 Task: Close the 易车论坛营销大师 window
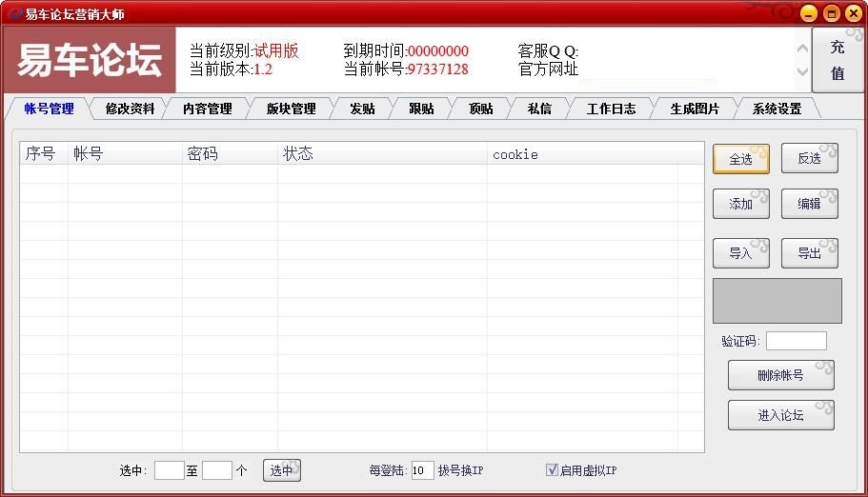854,13
